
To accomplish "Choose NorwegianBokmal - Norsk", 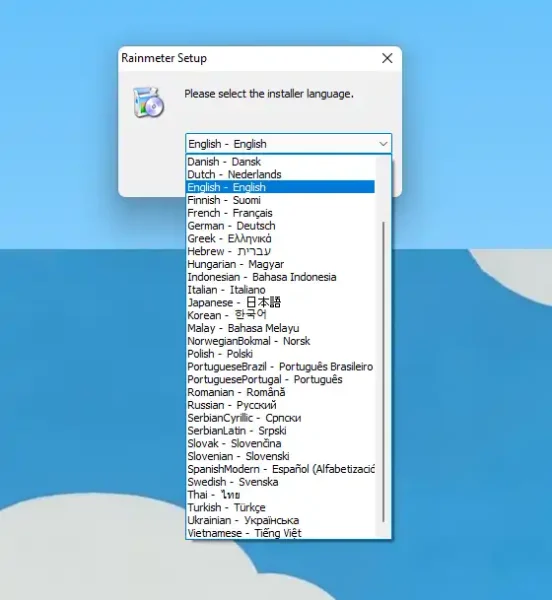I will [280, 341].
